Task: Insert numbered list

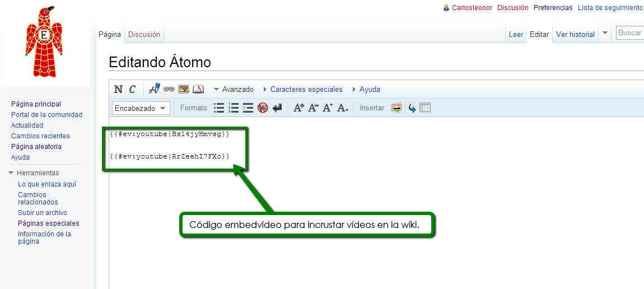Action: point(234,108)
